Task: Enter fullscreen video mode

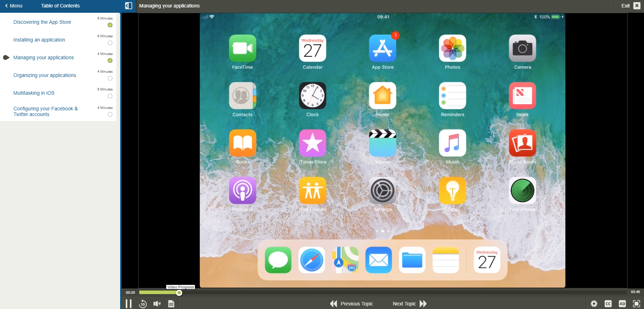Action: coord(636,304)
